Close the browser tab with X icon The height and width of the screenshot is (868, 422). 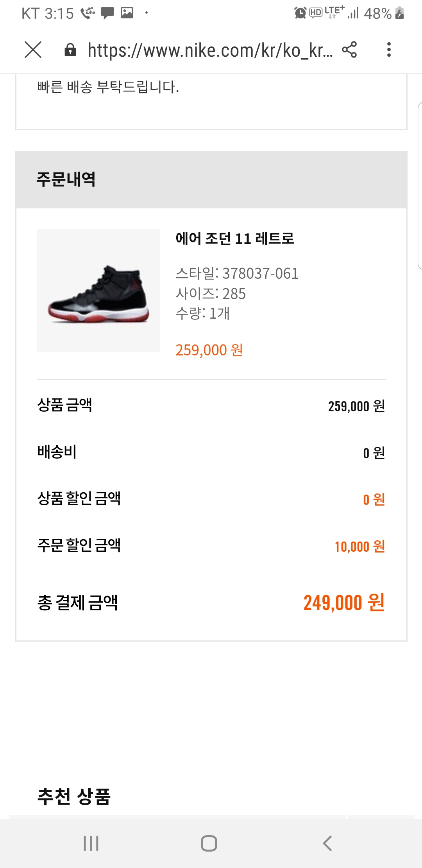coord(33,50)
